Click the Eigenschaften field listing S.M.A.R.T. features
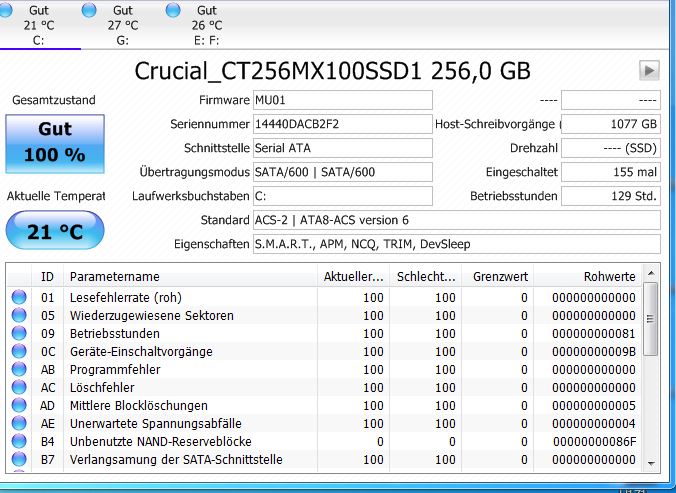676x493 pixels. 457,244
